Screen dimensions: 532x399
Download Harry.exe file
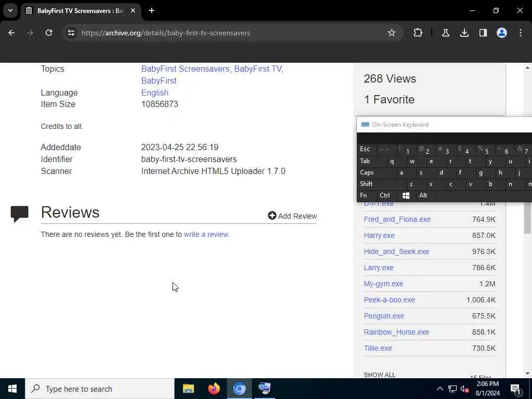tap(379, 235)
